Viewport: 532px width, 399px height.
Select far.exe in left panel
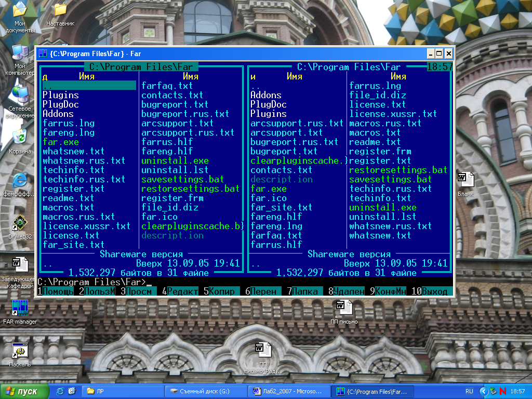[x=61, y=142]
